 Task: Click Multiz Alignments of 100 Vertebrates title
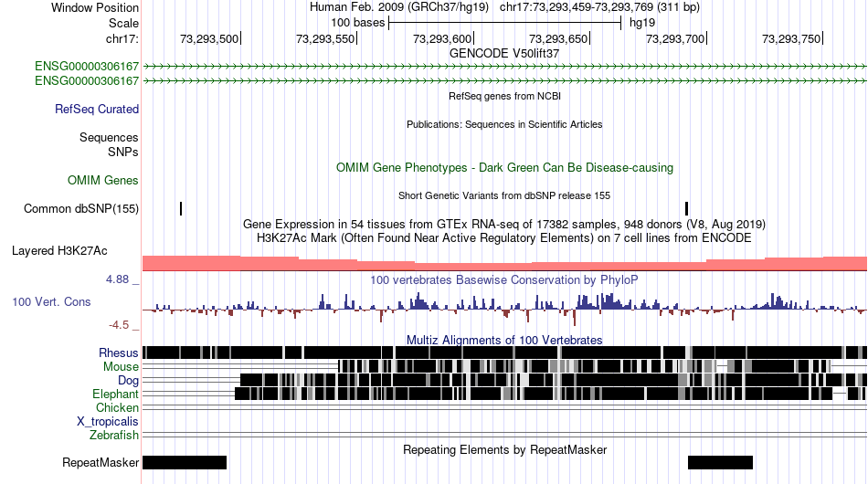[x=504, y=341]
